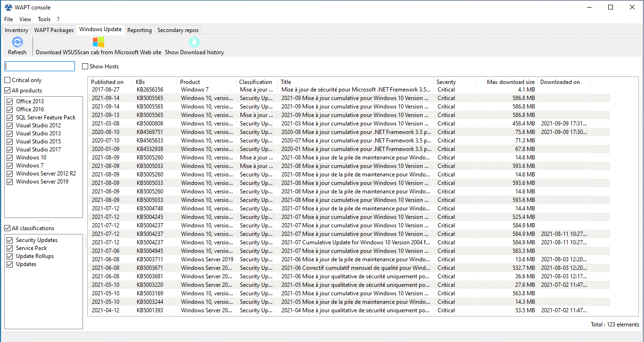Open the Reporting tab

point(140,30)
